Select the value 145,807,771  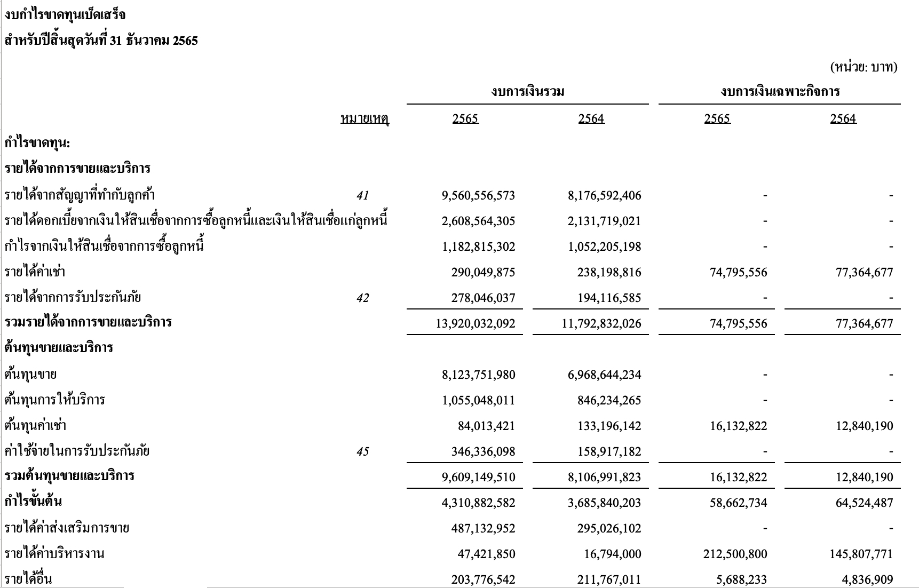[x=861, y=554]
